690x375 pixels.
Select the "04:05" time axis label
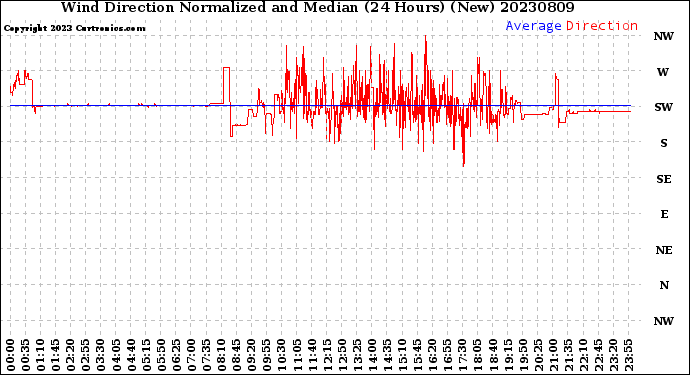click(116, 355)
